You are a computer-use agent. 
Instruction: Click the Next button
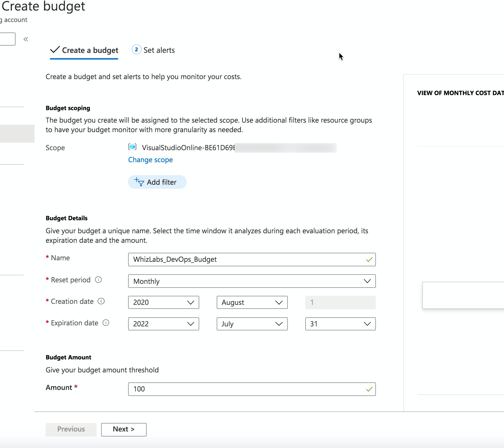click(124, 429)
